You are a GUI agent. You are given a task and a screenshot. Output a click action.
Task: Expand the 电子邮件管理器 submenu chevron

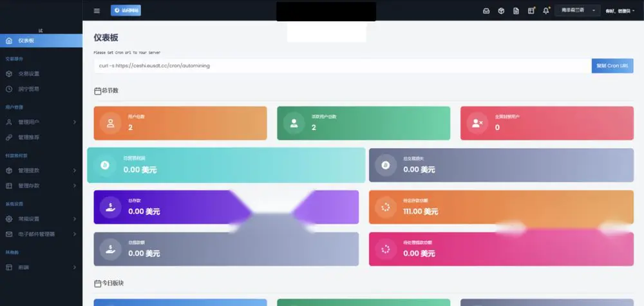[x=75, y=234]
